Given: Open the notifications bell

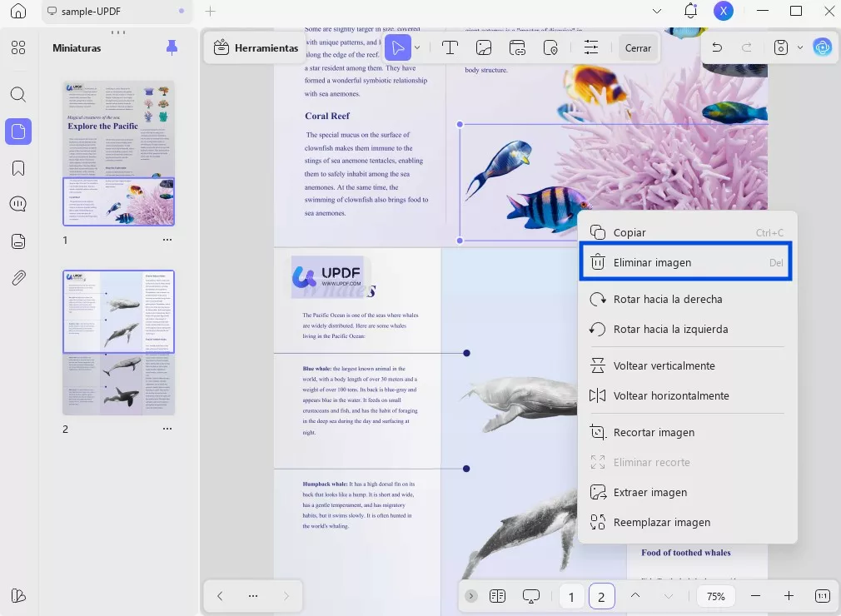Looking at the screenshot, I should (x=690, y=11).
